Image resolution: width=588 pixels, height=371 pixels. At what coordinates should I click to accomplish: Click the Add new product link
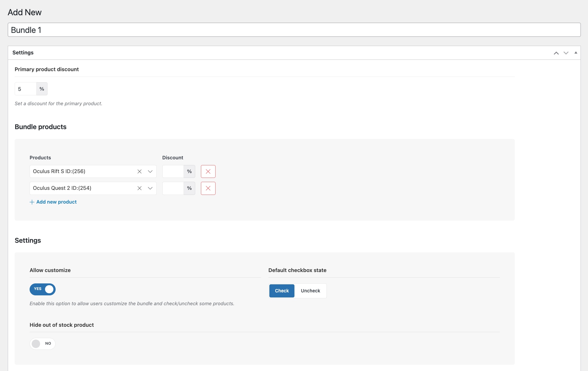tap(56, 202)
